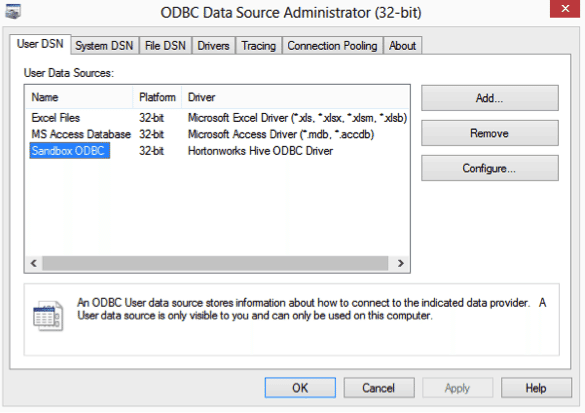This screenshot has width=585, height=413.
Task: Click the left scroll arrow of the list
Action: 34,263
